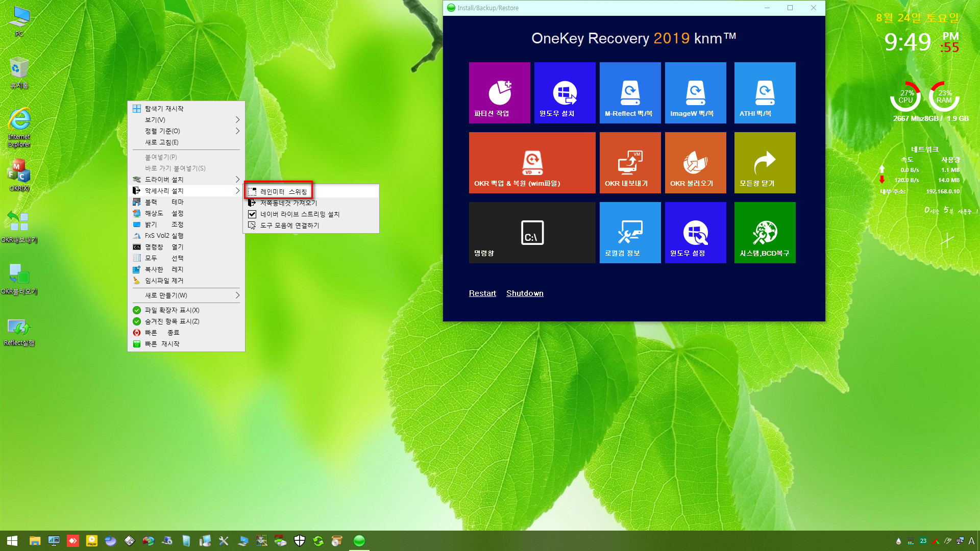Click the shield icon in the taskbar
The width and height of the screenshot is (980, 551).
[300, 541]
